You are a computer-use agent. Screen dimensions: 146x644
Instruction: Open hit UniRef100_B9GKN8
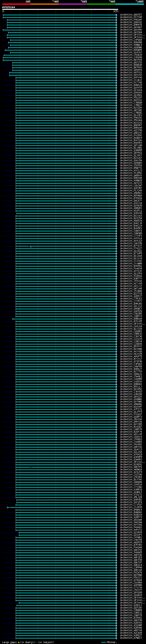[131, 42]
